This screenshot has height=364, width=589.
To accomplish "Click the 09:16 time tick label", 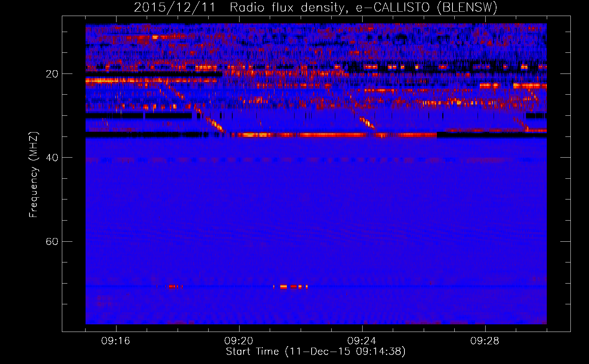I will pos(116,341).
